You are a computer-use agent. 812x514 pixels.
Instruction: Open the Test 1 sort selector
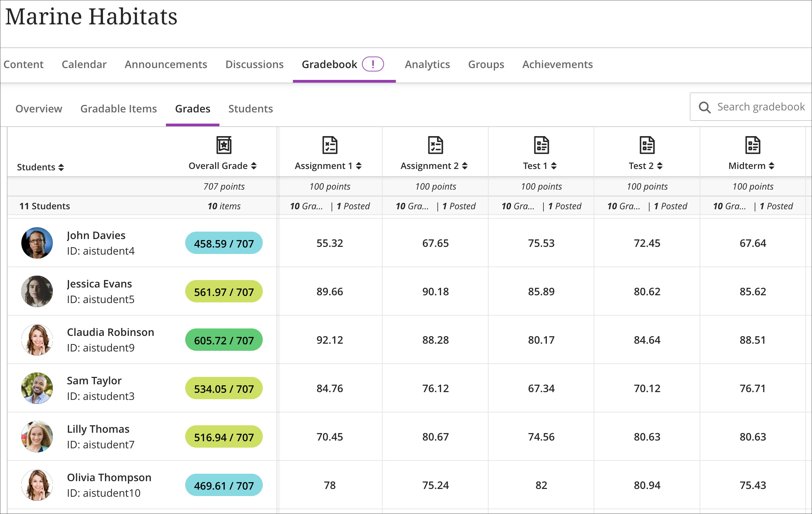554,166
